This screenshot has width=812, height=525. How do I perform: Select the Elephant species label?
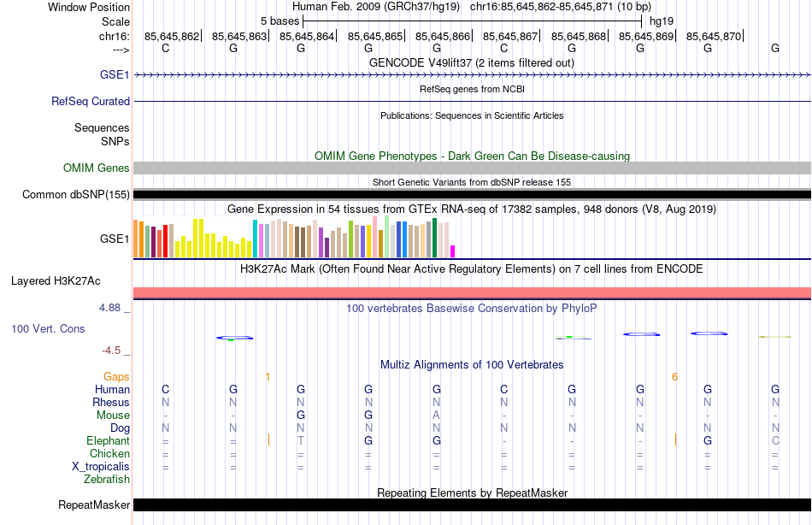click(x=108, y=440)
